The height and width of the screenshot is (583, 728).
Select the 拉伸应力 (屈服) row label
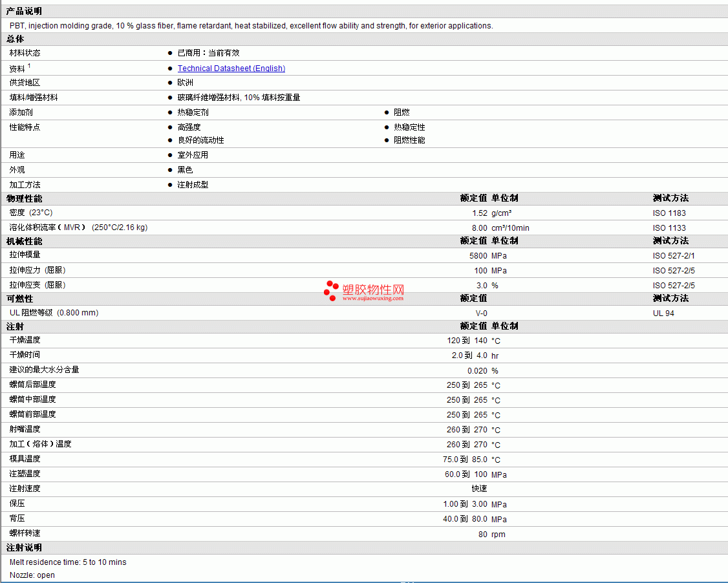(x=37, y=270)
